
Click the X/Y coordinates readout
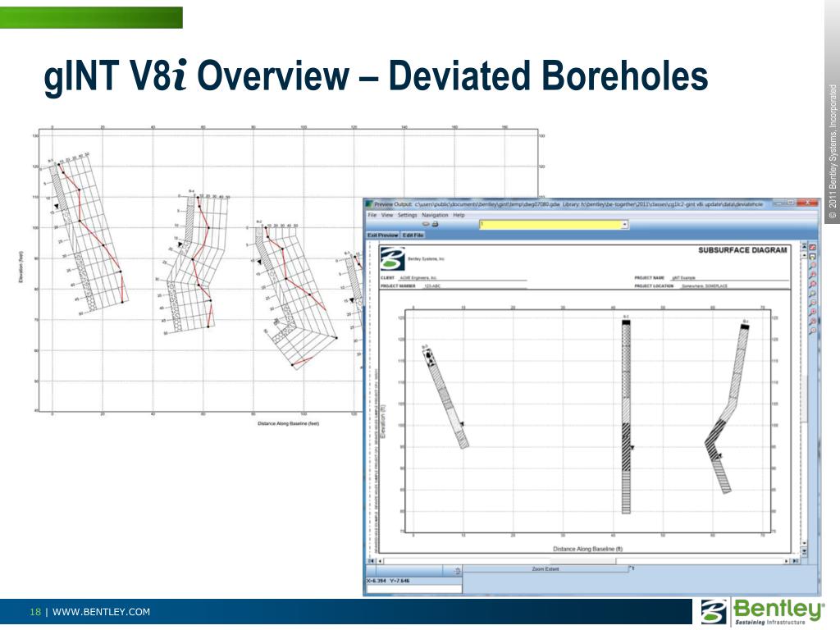[x=388, y=581]
